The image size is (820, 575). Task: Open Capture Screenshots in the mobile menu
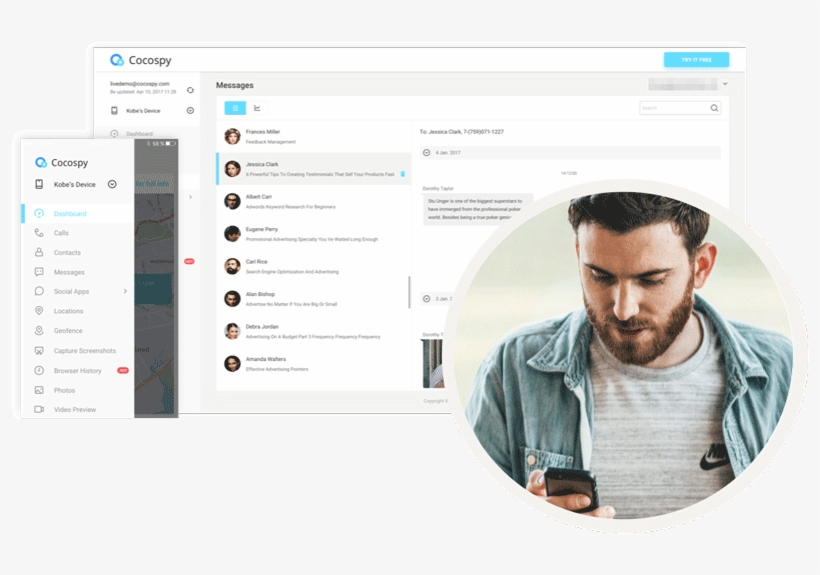click(77, 351)
